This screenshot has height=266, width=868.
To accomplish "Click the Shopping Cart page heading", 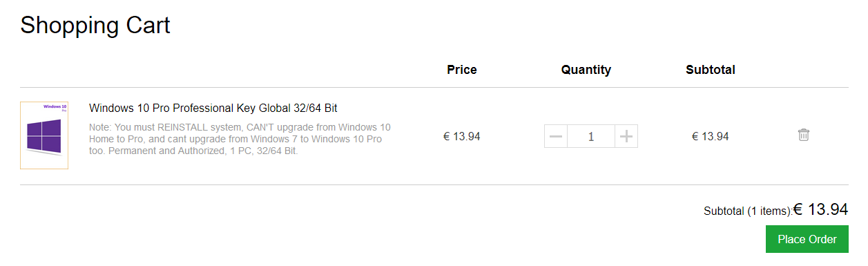I will [x=95, y=26].
